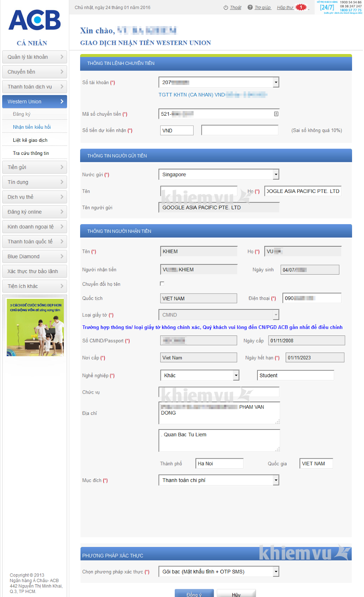Click the Hủy cancel button
Viewport: 364px width, 597px height.
click(236, 593)
